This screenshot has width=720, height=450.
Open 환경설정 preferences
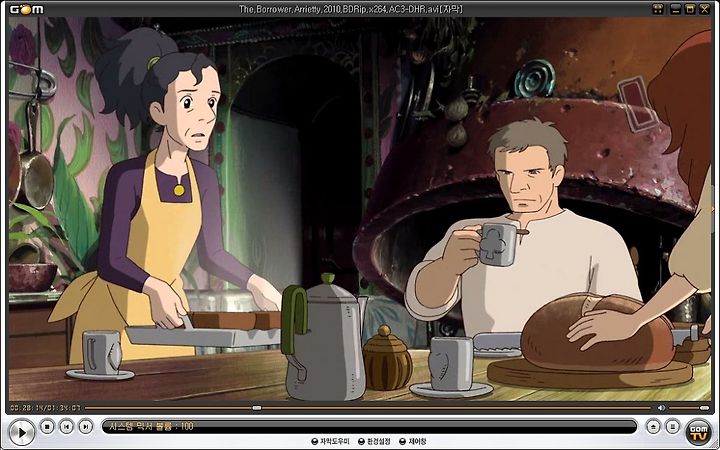tap(374, 442)
